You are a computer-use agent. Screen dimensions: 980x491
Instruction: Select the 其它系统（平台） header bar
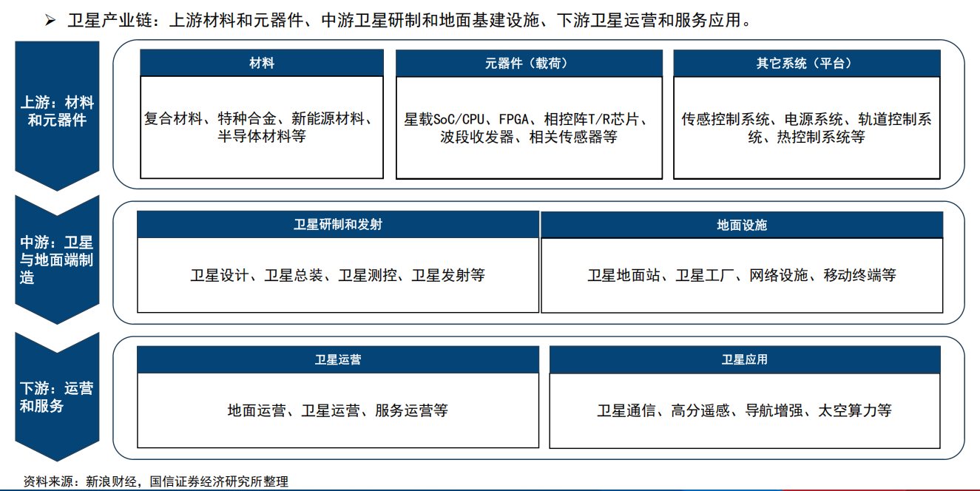(807, 64)
